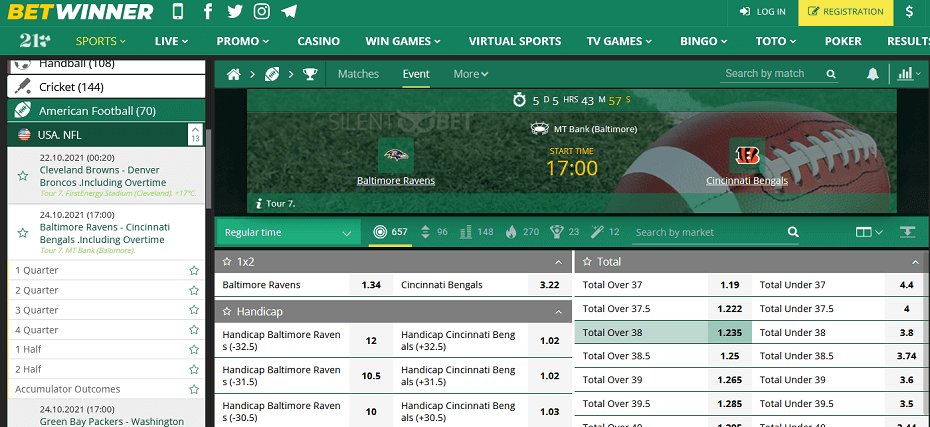Image resolution: width=930 pixels, height=427 pixels.
Task: Switch to the Event tab
Action: (416, 74)
